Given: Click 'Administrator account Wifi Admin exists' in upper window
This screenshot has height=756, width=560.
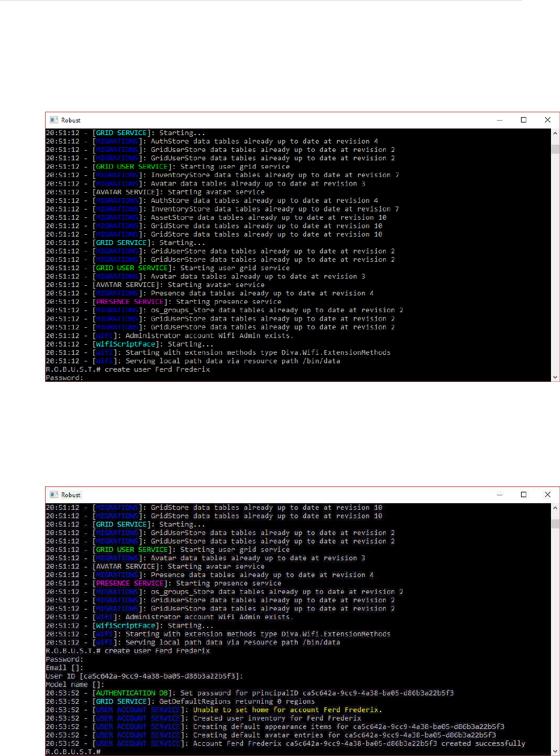Looking at the screenshot, I should tap(169, 336).
